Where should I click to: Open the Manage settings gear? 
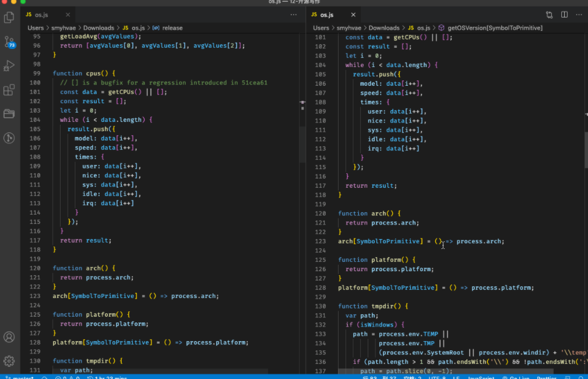[x=9, y=361]
